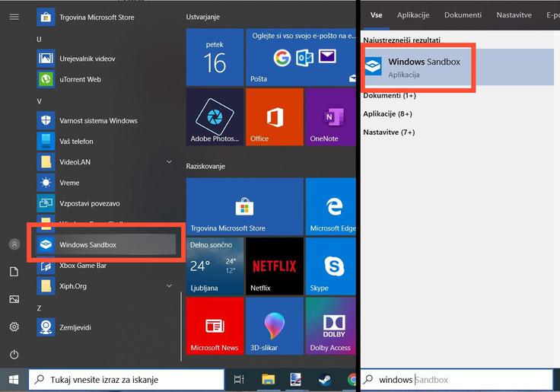Launch 3D-slikar tile
The image size is (560, 392).
coord(274,326)
